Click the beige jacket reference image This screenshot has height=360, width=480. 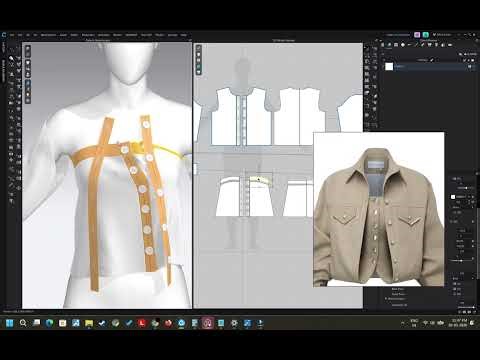[378, 209]
